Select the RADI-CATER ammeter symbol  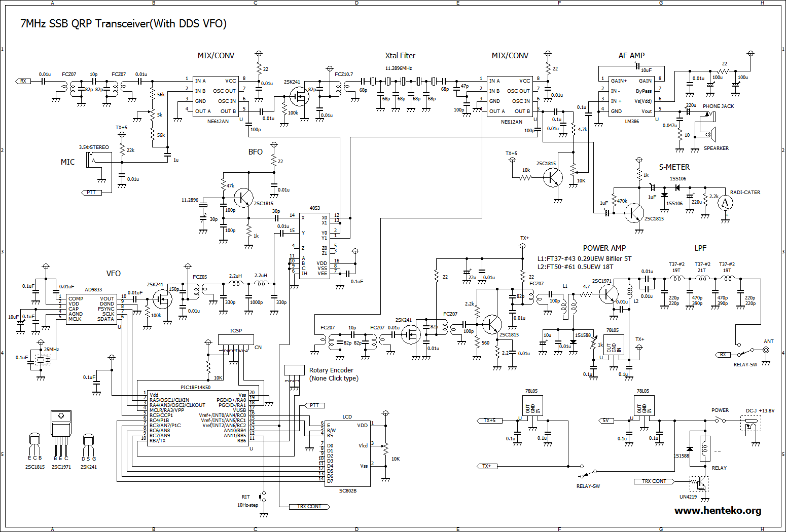tap(725, 203)
